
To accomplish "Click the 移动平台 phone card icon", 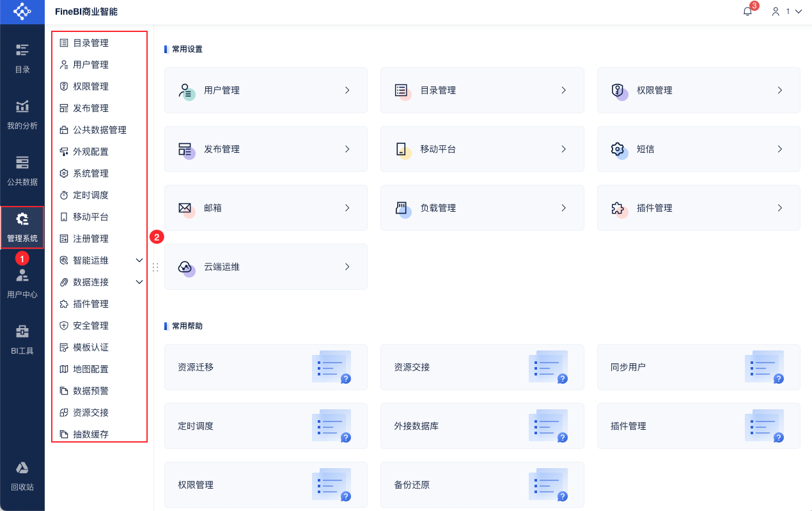I will pos(403,150).
